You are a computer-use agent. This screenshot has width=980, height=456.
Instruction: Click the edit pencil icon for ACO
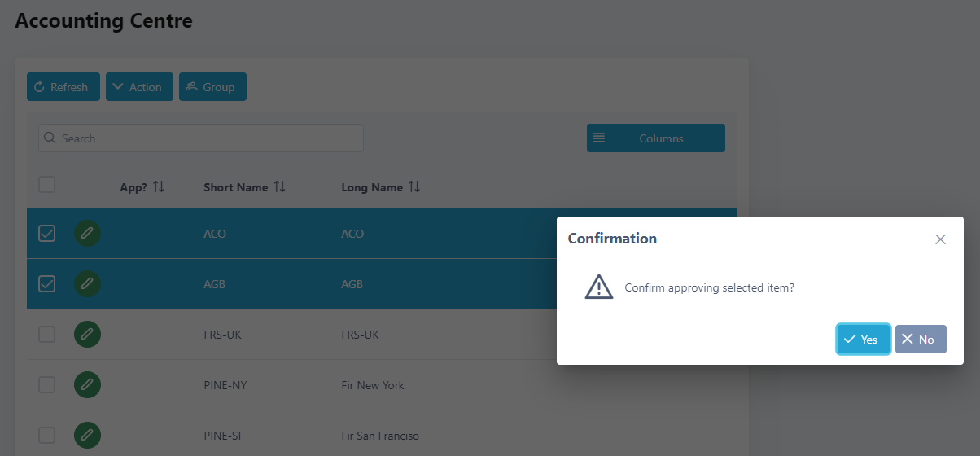click(x=87, y=234)
